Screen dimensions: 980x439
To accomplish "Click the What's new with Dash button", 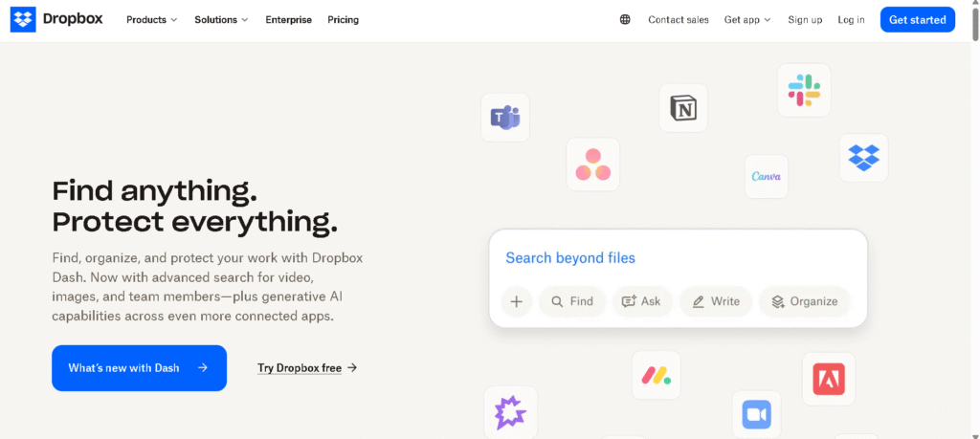I will click(x=140, y=368).
